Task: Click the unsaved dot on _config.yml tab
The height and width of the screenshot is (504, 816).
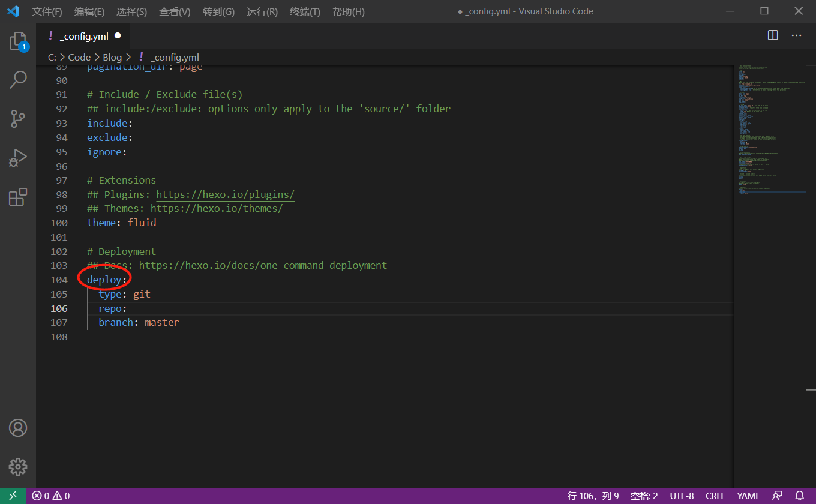Action: tap(118, 35)
